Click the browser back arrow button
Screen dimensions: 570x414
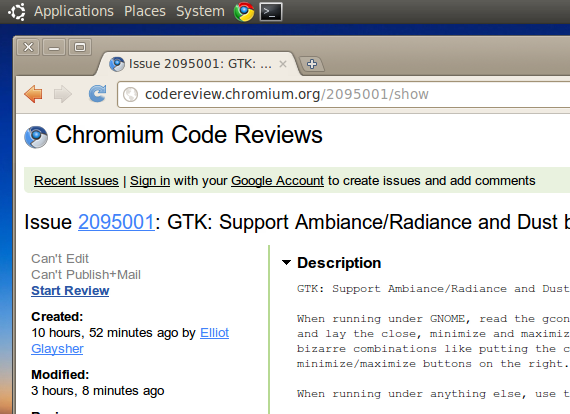coord(33,94)
